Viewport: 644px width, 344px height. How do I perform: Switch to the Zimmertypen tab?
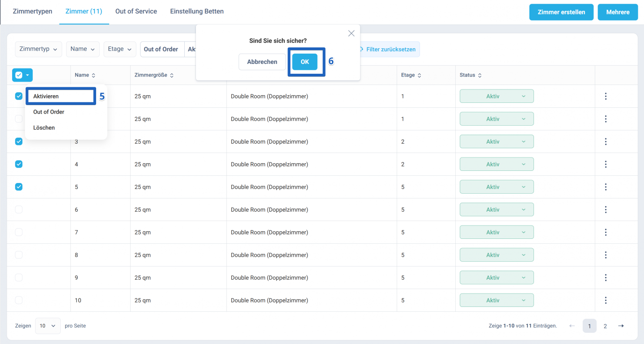(32, 11)
